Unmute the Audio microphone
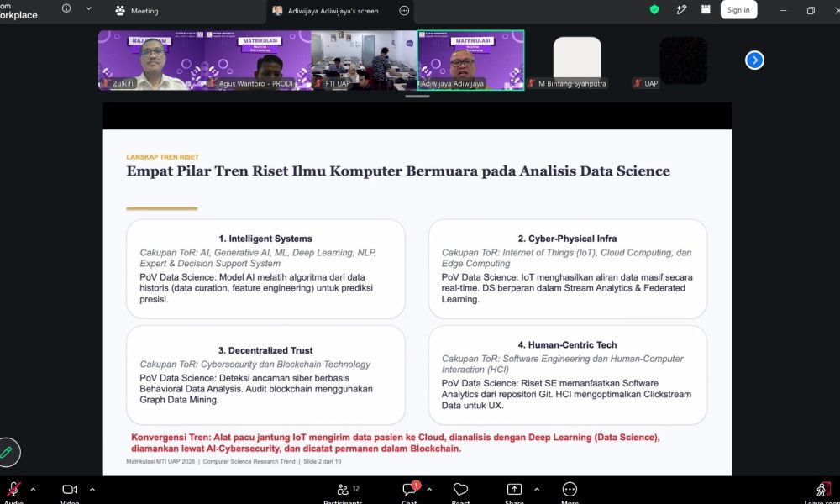The image size is (840, 504). click(13, 490)
